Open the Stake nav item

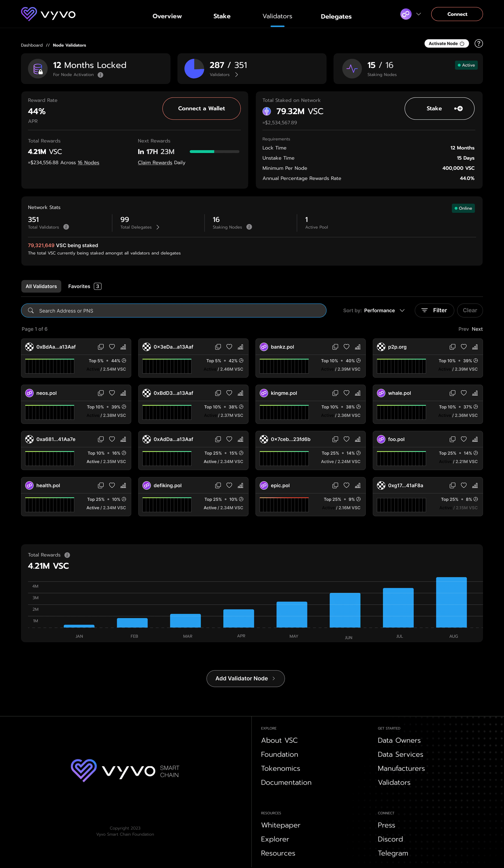click(222, 16)
